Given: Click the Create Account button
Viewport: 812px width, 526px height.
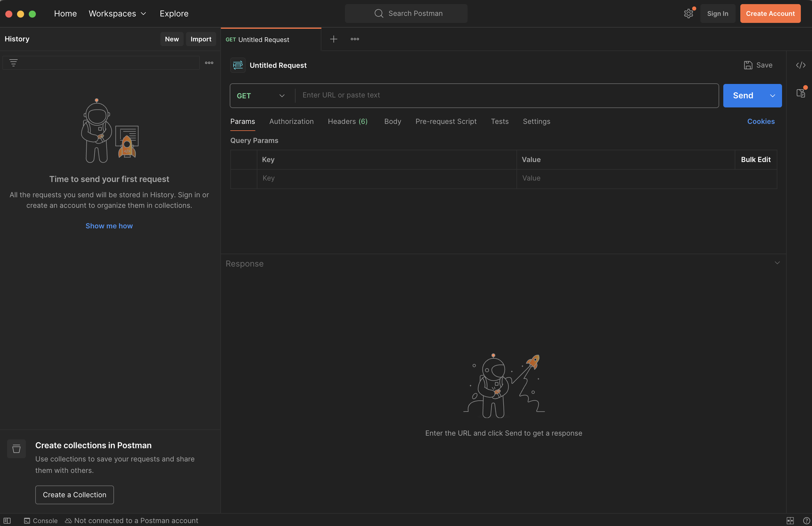Looking at the screenshot, I should coord(770,14).
